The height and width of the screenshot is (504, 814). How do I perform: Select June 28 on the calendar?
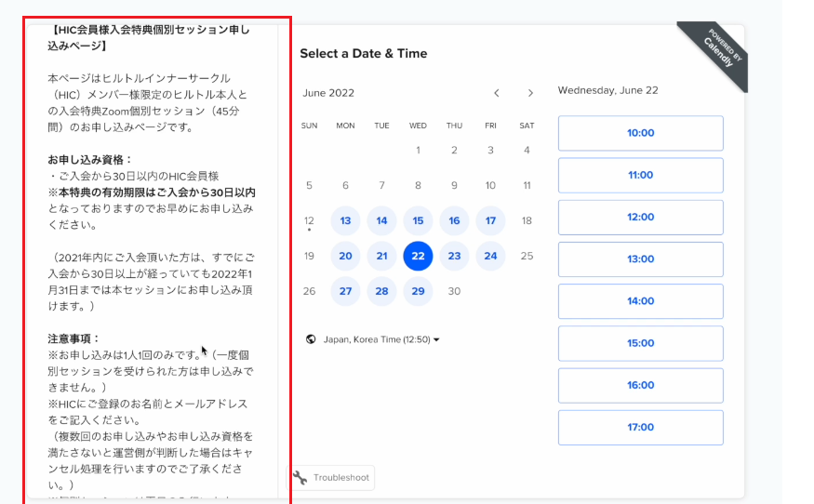point(381,291)
